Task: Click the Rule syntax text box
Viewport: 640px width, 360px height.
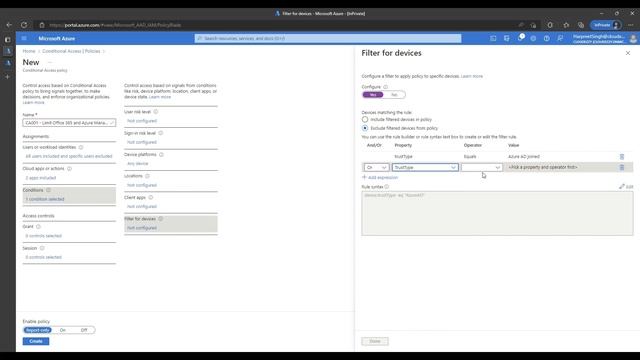Action: click(x=497, y=213)
